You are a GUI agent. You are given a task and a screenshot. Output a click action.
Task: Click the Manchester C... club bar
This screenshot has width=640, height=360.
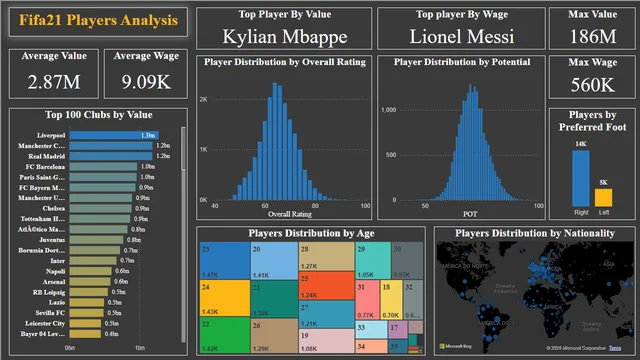[x=111, y=146]
